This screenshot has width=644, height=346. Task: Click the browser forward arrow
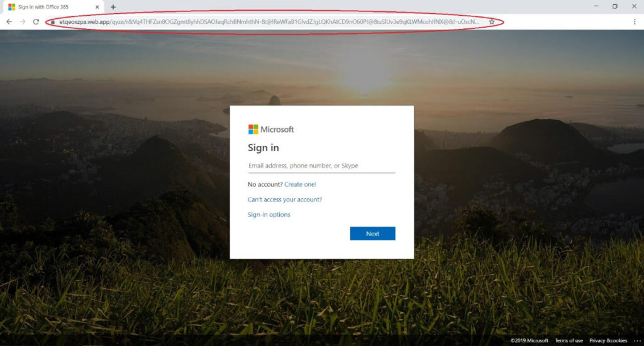(23, 22)
